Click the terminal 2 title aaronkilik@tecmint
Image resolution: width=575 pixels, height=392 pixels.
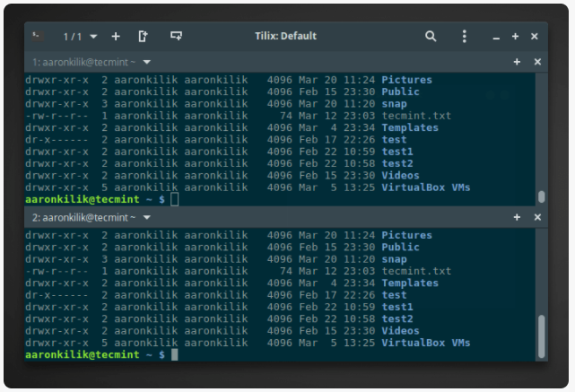(x=85, y=218)
